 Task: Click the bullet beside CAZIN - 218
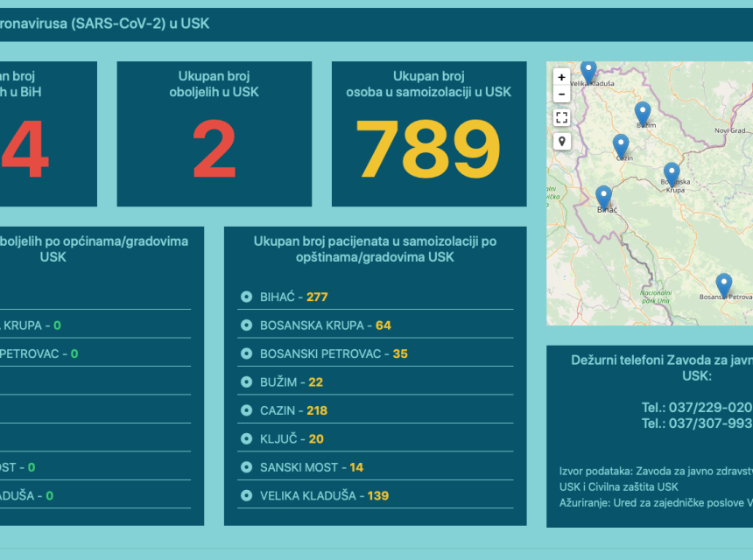[246, 410]
